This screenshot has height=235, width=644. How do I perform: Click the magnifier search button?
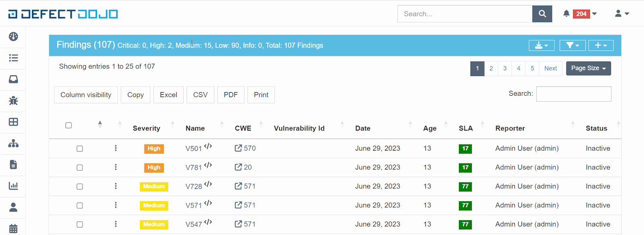[542, 14]
